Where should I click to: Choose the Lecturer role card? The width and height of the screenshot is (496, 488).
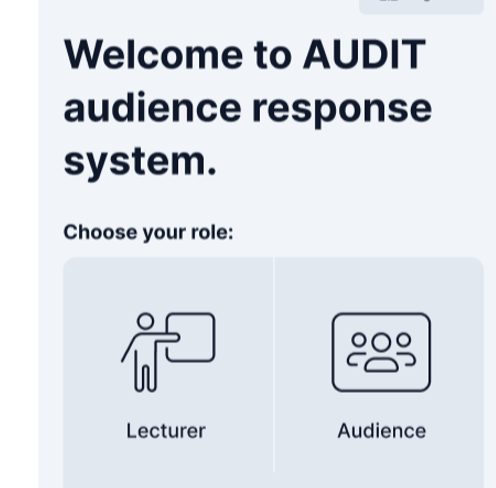pos(168,372)
